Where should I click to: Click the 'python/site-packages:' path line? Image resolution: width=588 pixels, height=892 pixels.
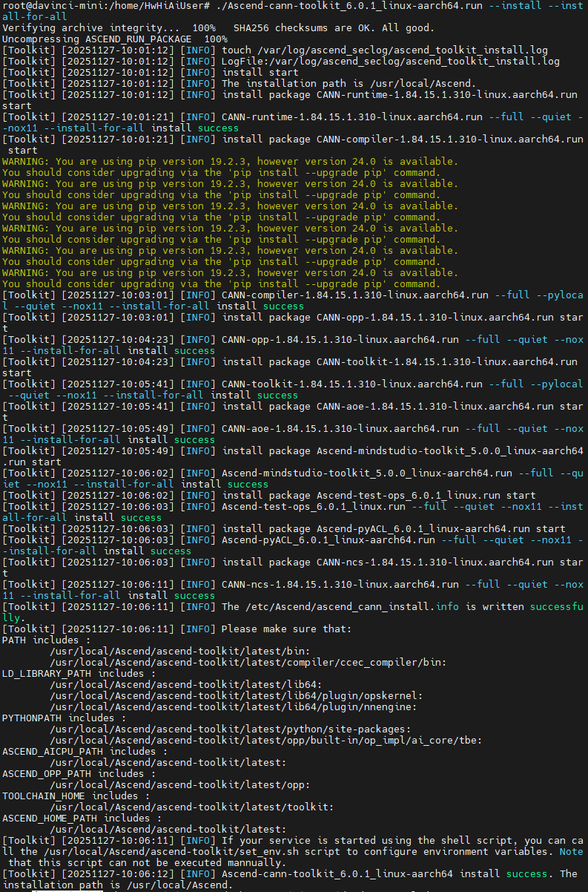click(x=230, y=729)
